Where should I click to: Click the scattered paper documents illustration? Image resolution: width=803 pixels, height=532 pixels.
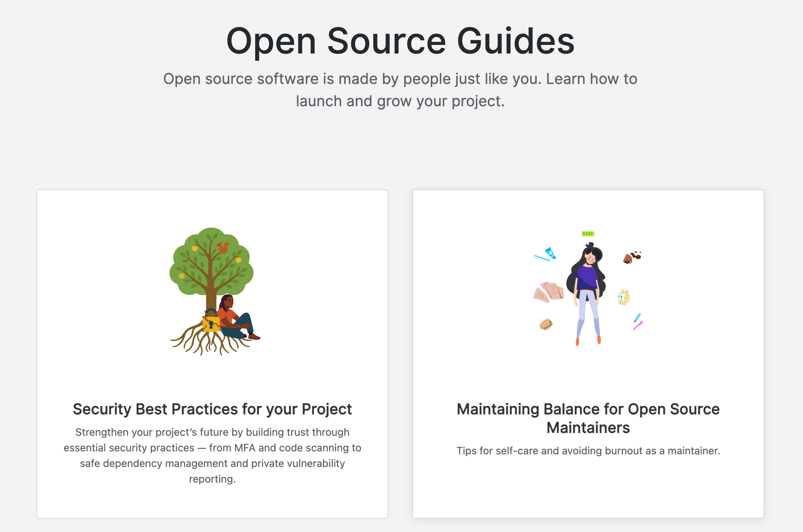548,292
